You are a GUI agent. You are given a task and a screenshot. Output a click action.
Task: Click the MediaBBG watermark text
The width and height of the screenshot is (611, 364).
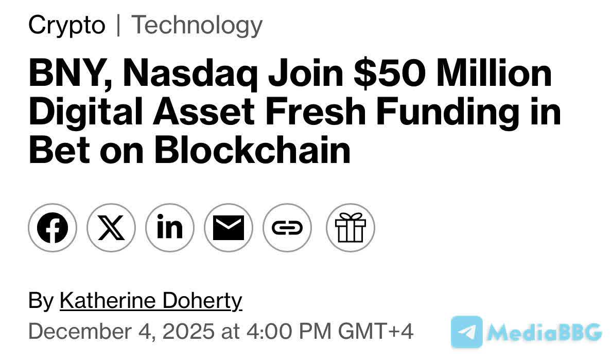(x=545, y=333)
